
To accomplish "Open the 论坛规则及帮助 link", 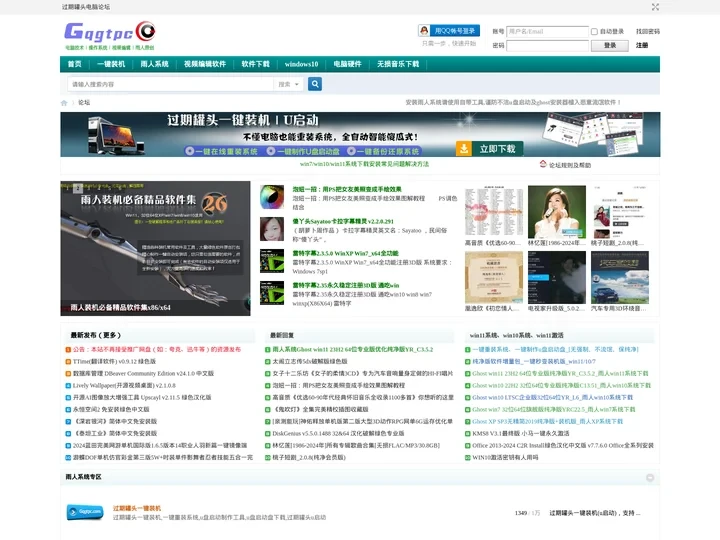I will point(570,165).
